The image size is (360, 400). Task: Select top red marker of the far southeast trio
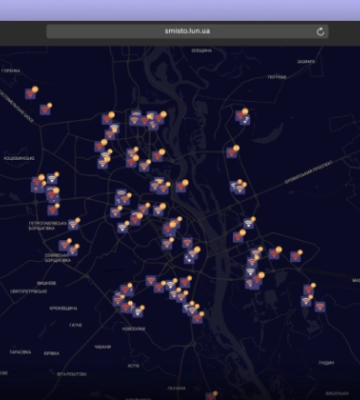(x=309, y=290)
